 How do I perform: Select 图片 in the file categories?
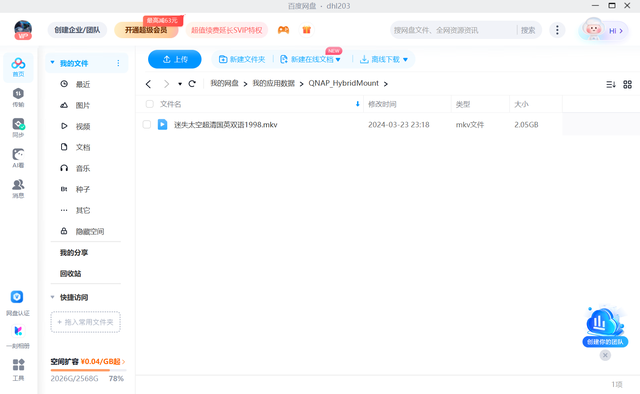click(x=83, y=105)
